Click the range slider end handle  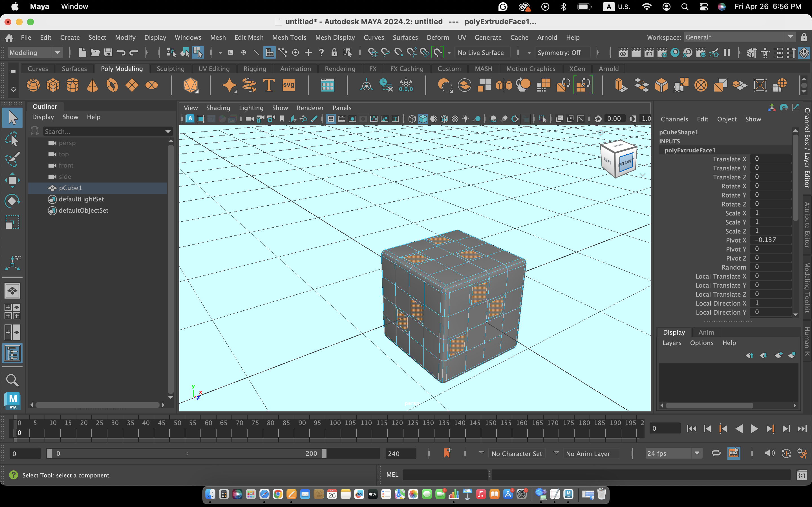[x=324, y=453]
